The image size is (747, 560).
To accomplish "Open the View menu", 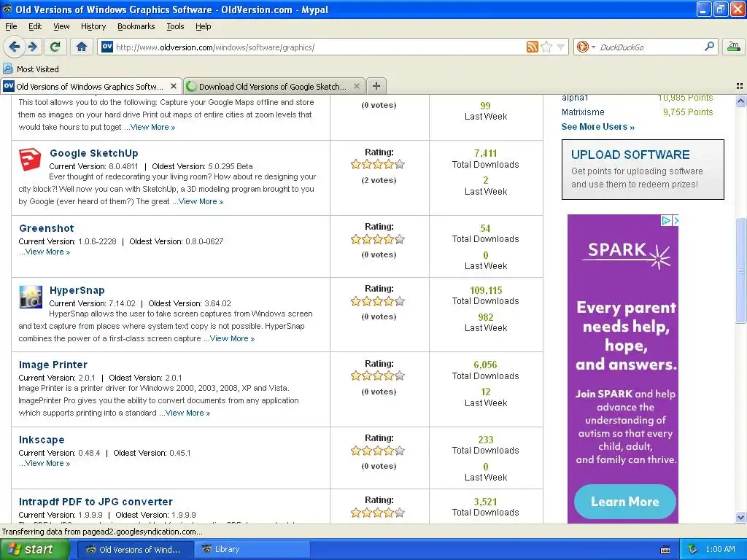I will tap(61, 26).
